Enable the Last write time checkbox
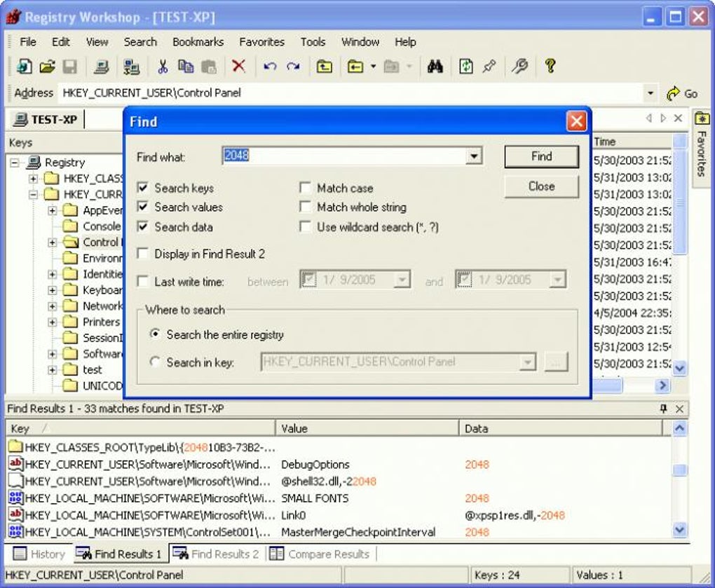Screen dimensions: 715x588 pos(143,281)
